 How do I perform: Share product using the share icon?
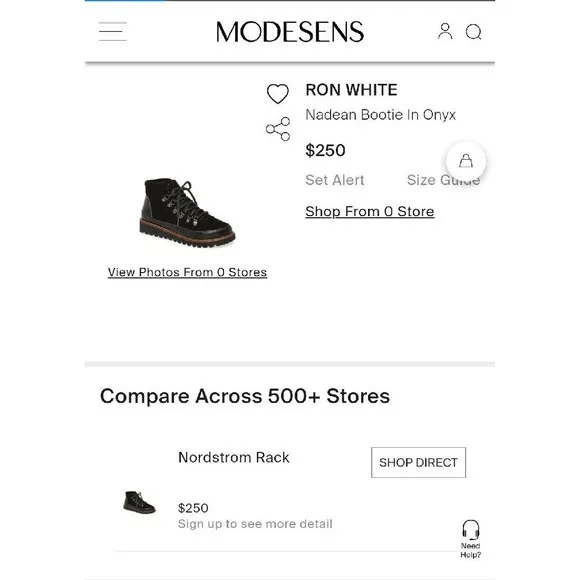tap(278, 129)
